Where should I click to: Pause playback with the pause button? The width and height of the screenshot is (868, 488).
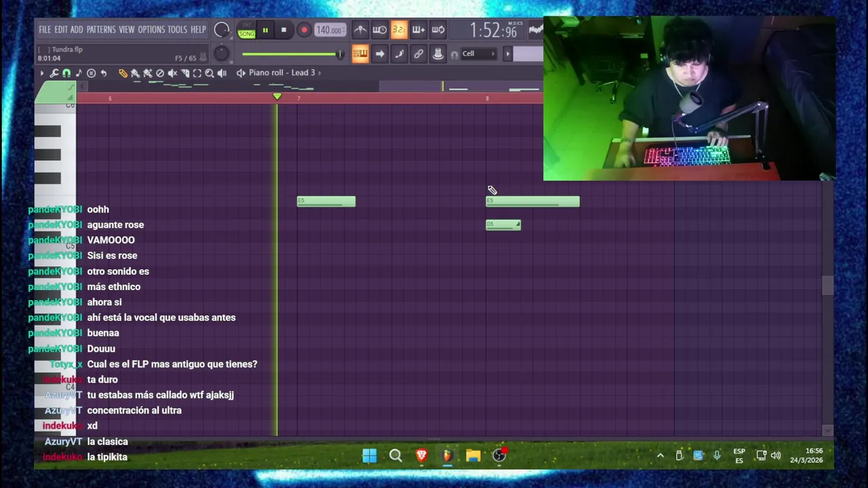[265, 30]
